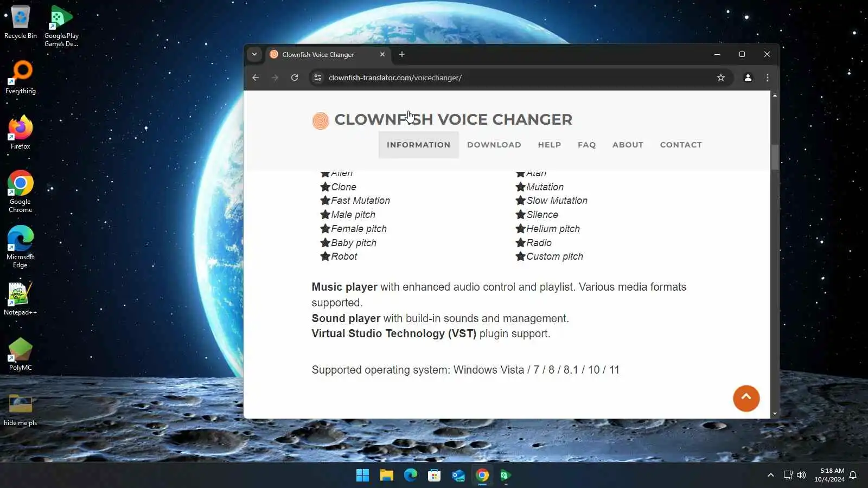Close the Clownfish Voice Changer tab
This screenshot has width=868, height=488.
click(x=382, y=54)
